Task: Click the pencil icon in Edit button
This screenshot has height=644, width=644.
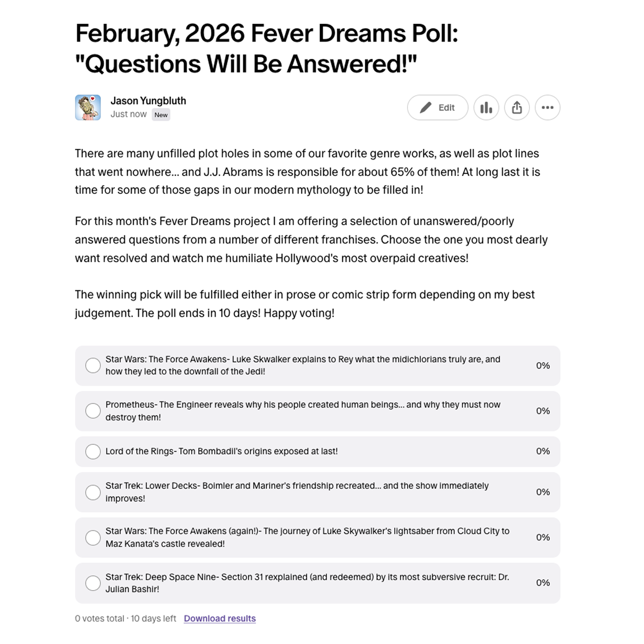Action: tap(425, 108)
